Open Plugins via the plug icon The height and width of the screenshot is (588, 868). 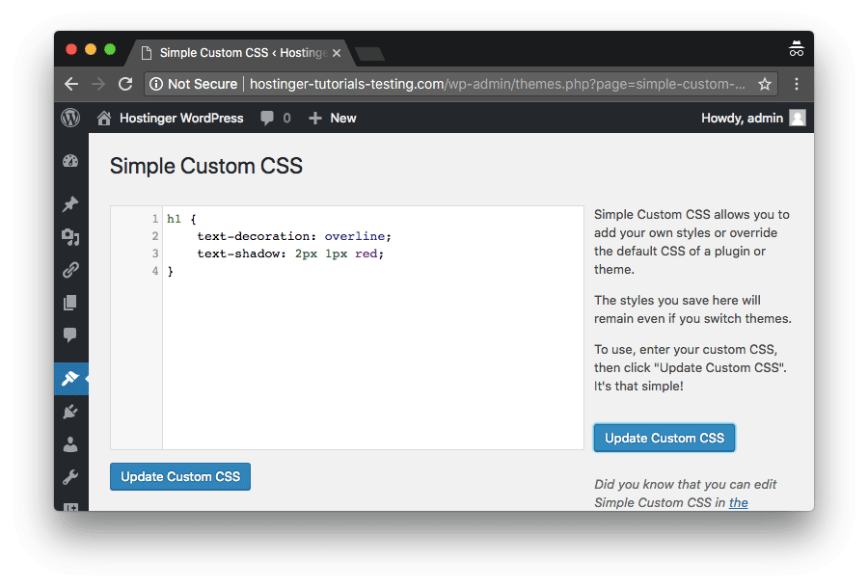tap(70, 412)
